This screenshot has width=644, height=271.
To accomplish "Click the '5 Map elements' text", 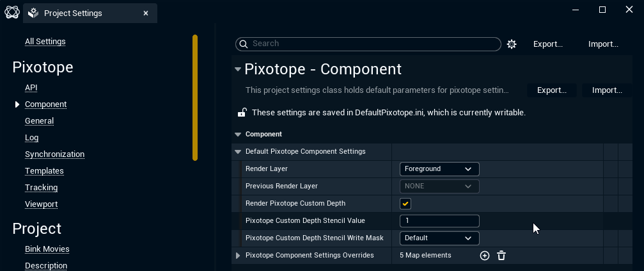I will (425, 256).
